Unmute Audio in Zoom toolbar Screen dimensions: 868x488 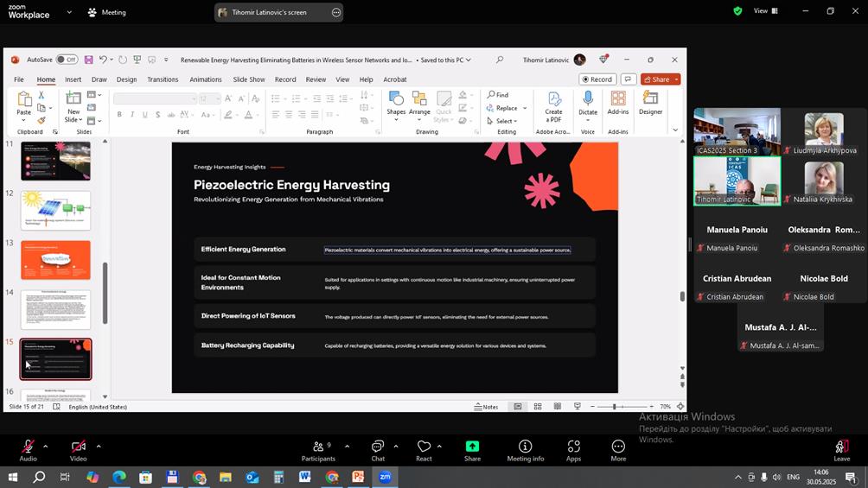pyautogui.click(x=29, y=451)
